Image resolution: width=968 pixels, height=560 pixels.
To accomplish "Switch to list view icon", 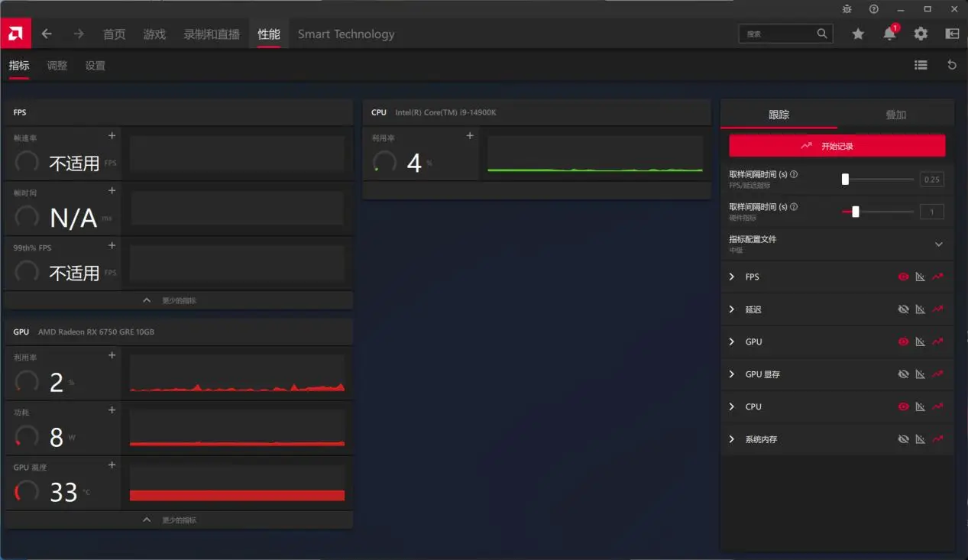I will (x=921, y=66).
